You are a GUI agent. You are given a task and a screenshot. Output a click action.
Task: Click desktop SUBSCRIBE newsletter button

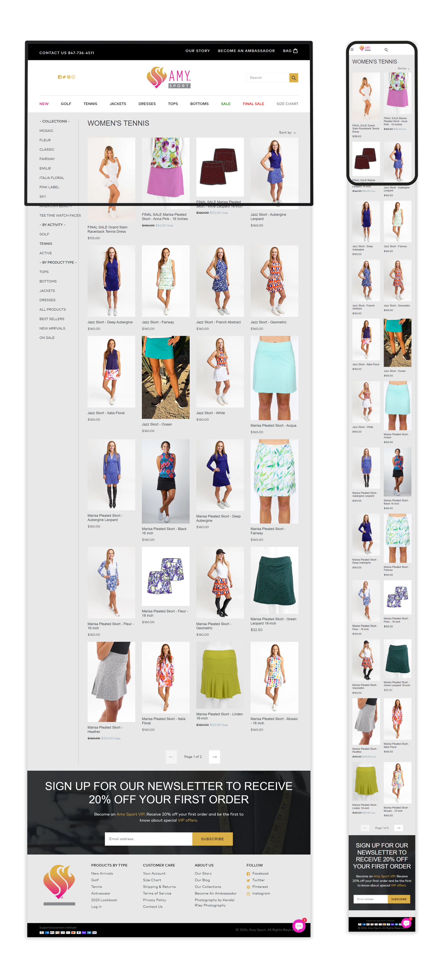coord(212,839)
